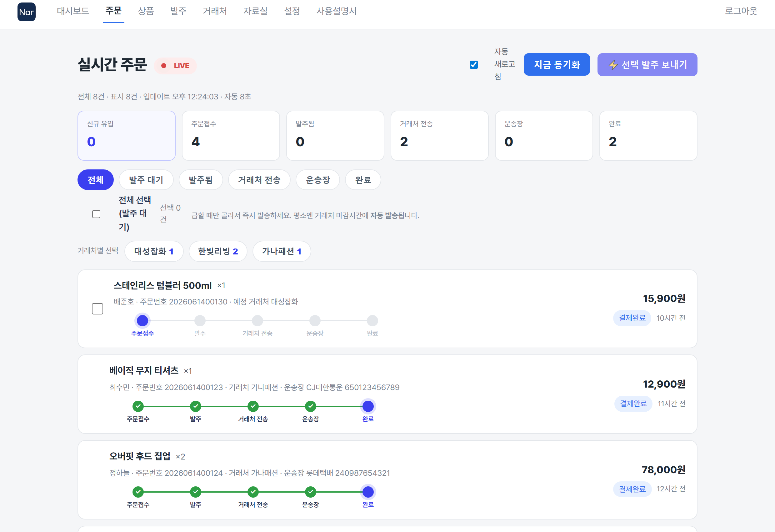
Task: Filter by 발주 대기
Action: [146, 180]
